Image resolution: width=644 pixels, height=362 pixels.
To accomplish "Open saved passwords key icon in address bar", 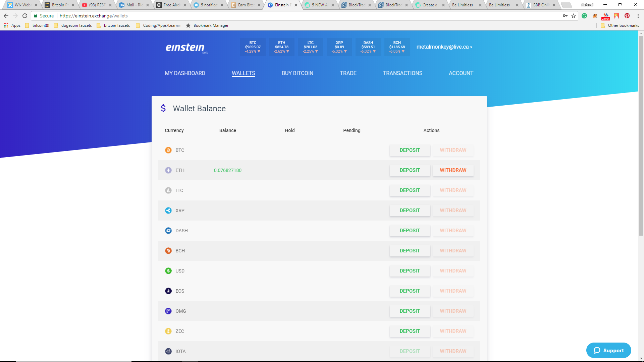I will click(x=565, y=16).
